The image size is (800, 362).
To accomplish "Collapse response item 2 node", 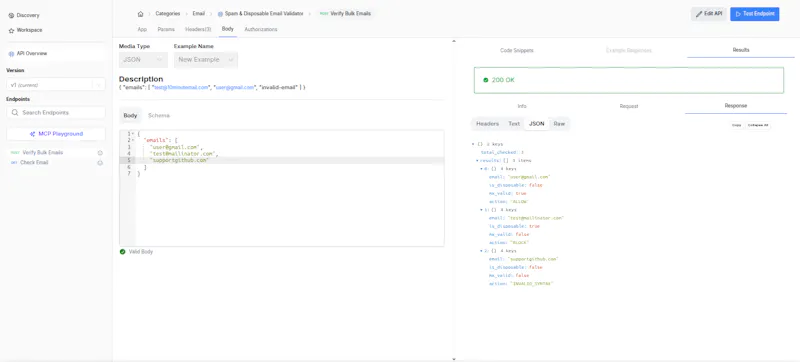I will point(482,251).
